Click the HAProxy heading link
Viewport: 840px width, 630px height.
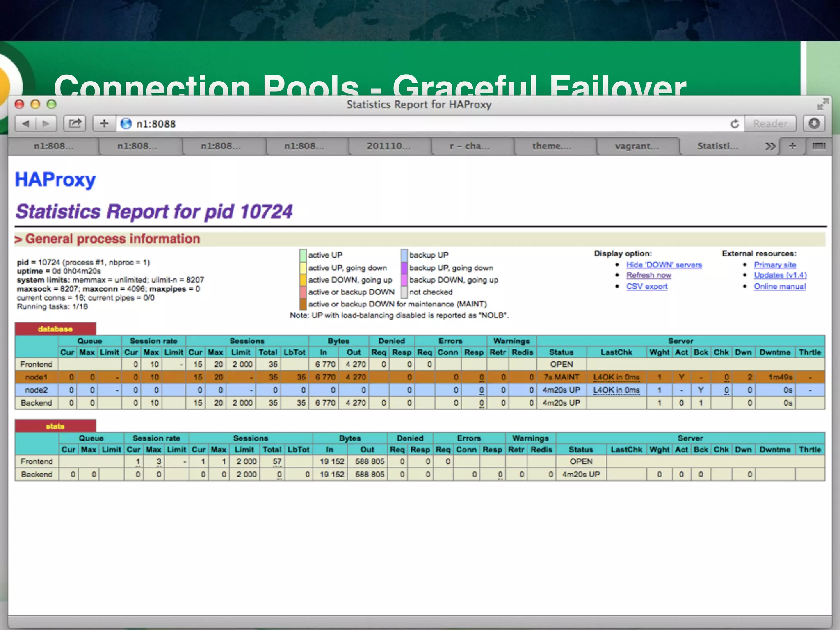pos(55,180)
